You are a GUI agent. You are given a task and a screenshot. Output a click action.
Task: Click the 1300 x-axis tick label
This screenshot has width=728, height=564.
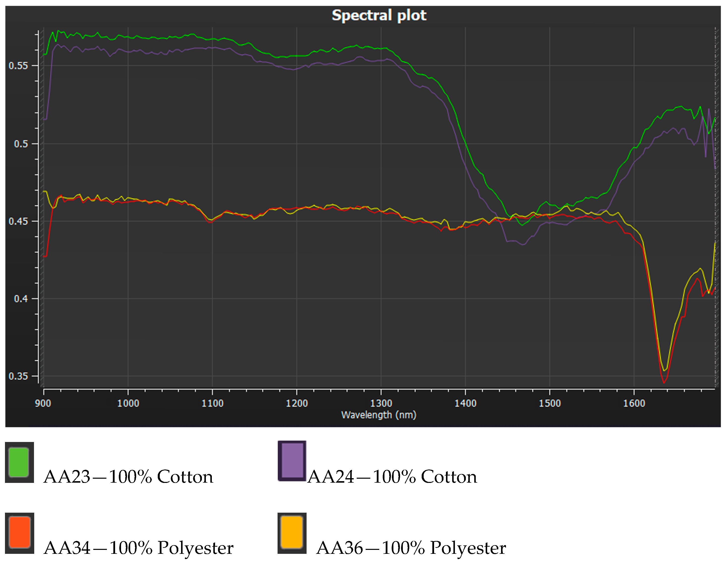click(381, 404)
